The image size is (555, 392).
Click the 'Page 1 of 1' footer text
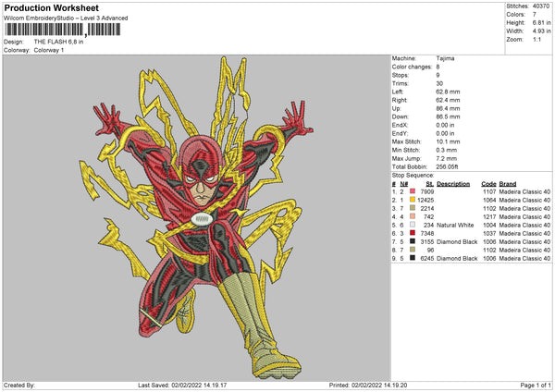(x=536, y=385)
